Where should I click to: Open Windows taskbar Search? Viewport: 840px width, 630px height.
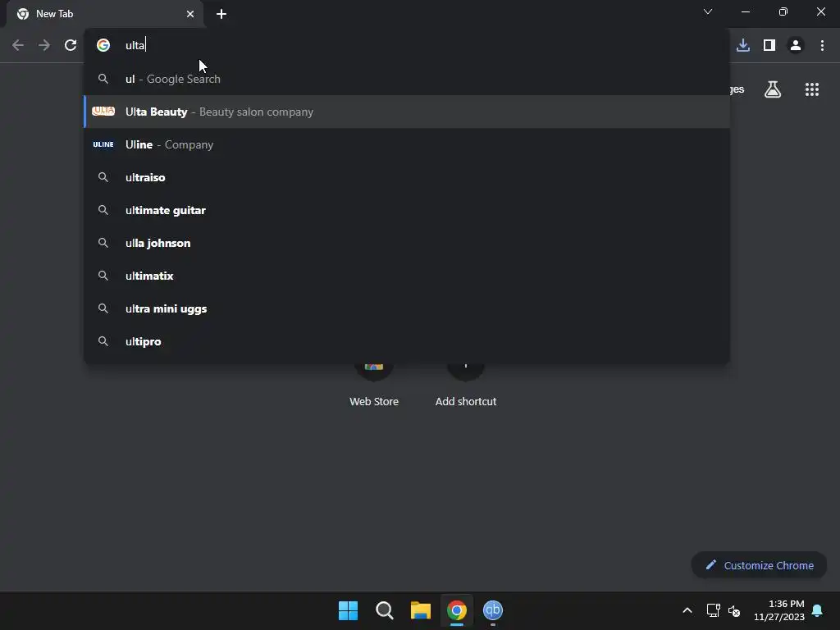pyautogui.click(x=384, y=610)
